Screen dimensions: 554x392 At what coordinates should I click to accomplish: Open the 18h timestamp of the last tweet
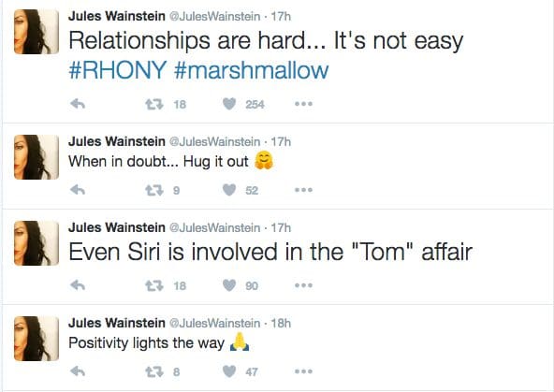click(281, 323)
